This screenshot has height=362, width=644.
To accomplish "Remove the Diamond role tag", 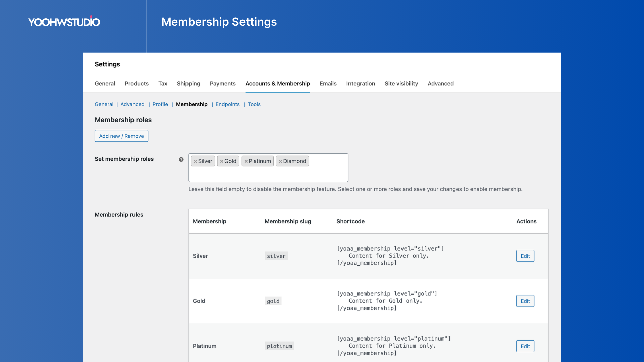I will [x=280, y=161].
